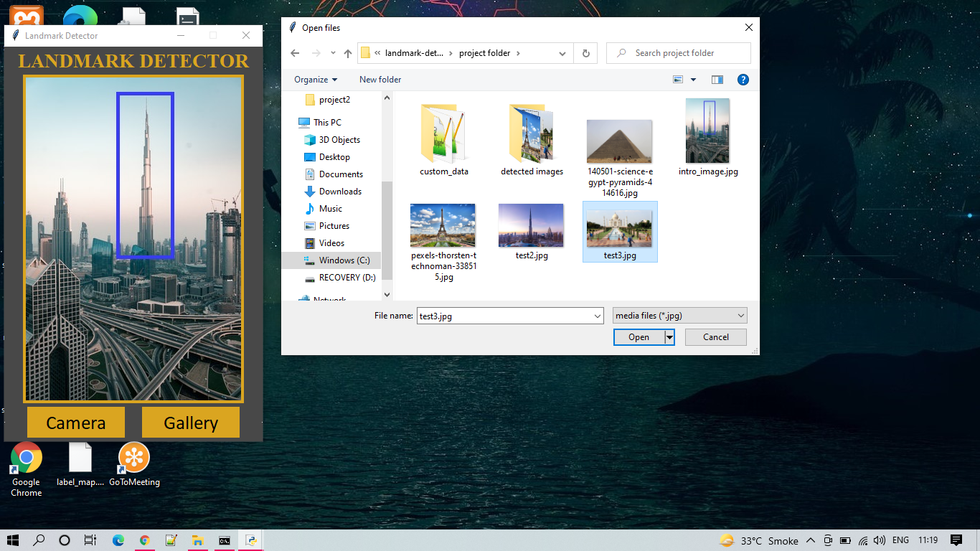This screenshot has height=551, width=980.
Task: Select the detected images folder
Action: pos(532,138)
